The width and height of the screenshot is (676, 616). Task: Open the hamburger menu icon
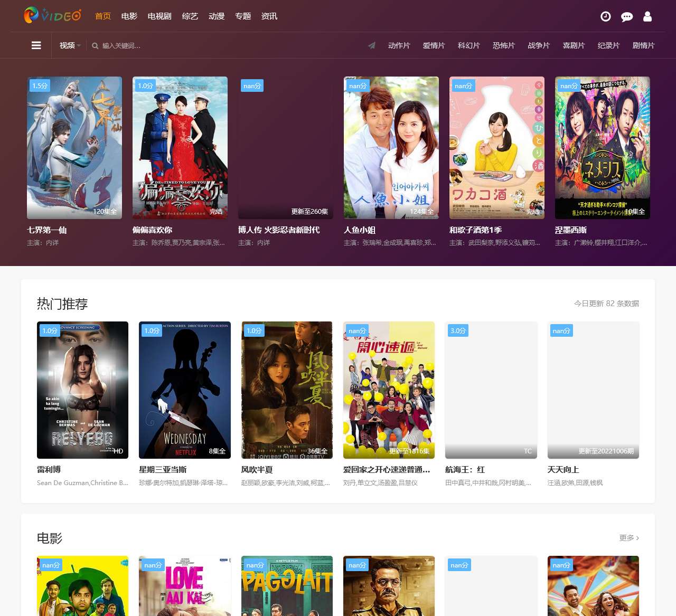point(36,45)
